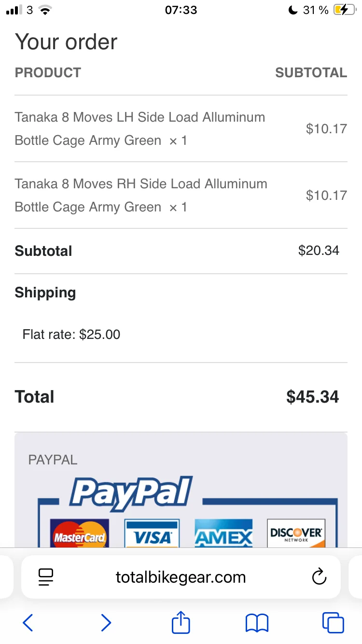Tap the order Total amount $45.34

[313, 397]
